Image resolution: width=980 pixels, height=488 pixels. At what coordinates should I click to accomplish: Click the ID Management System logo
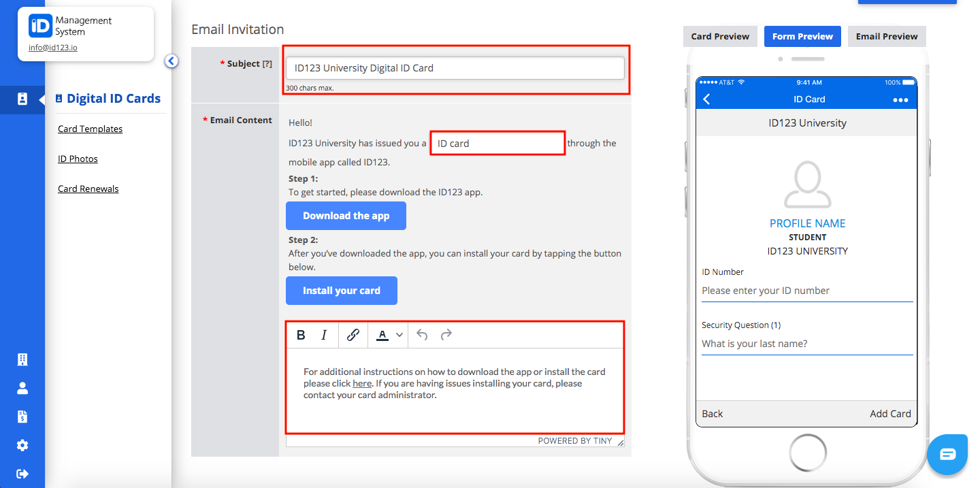pyautogui.click(x=40, y=26)
